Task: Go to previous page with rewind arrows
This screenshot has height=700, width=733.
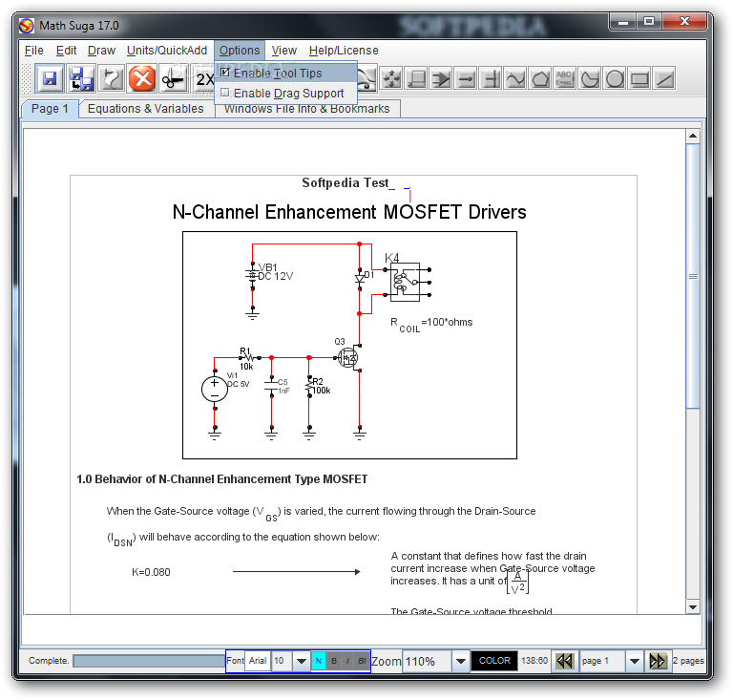Action: tap(565, 661)
